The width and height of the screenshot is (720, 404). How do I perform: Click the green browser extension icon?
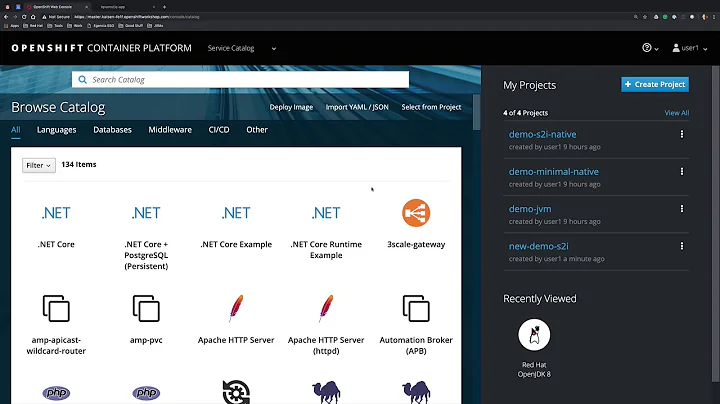click(x=665, y=17)
